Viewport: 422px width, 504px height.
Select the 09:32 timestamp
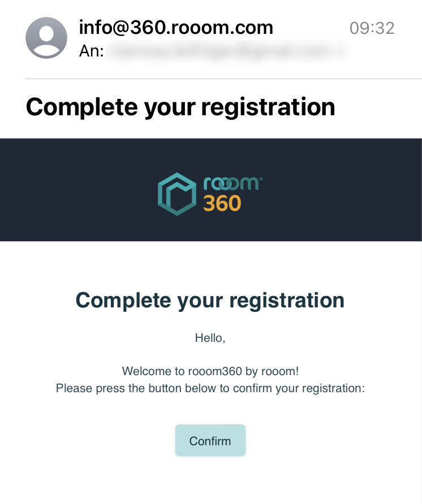coord(372,28)
